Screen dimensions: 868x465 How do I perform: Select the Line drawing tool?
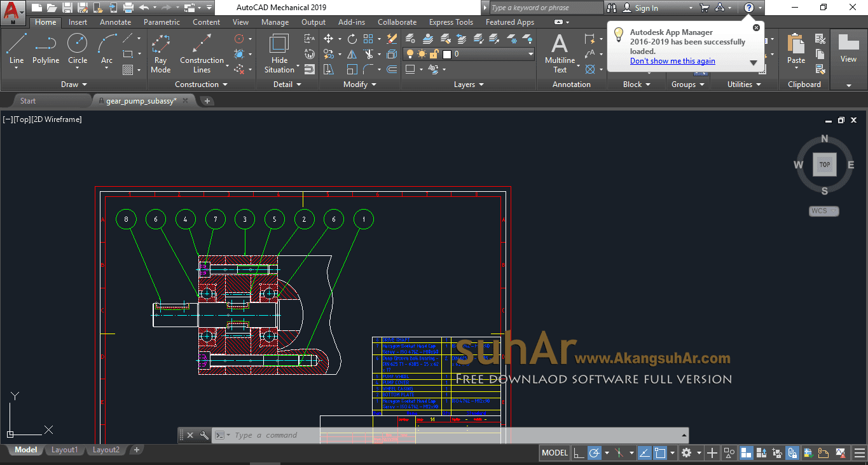pos(17,49)
